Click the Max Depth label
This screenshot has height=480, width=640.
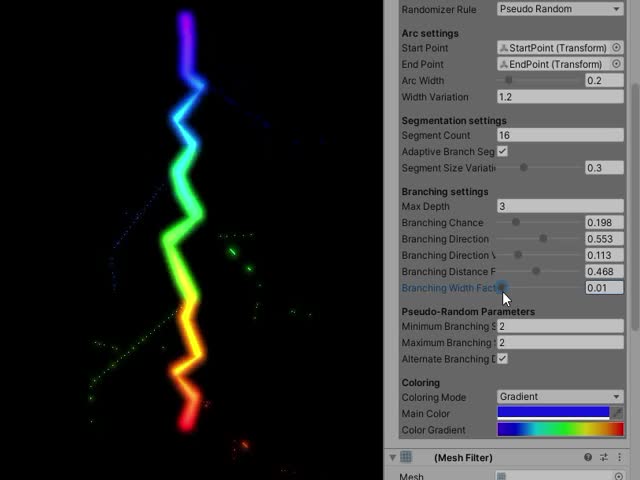425,206
